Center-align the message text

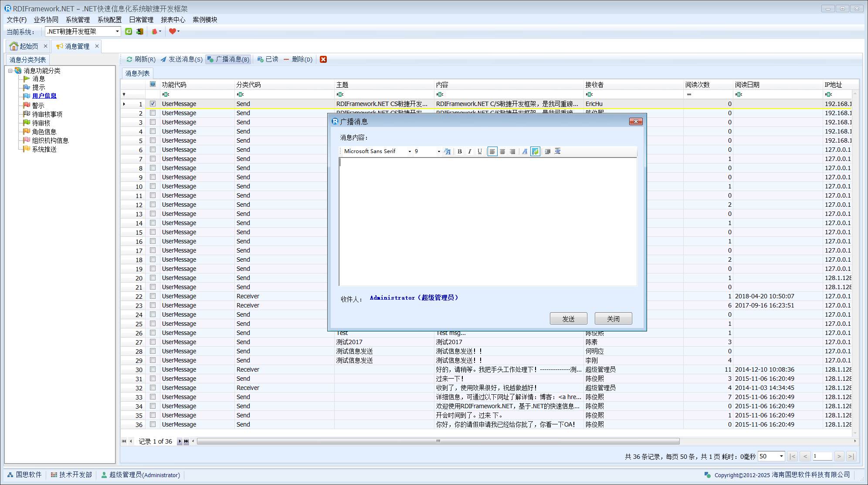click(502, 151)
